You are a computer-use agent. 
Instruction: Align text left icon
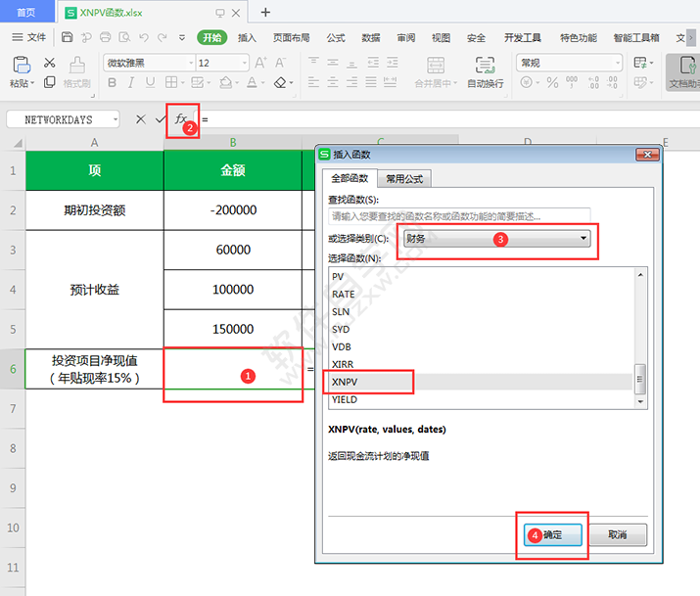click(x=314, y=82)
